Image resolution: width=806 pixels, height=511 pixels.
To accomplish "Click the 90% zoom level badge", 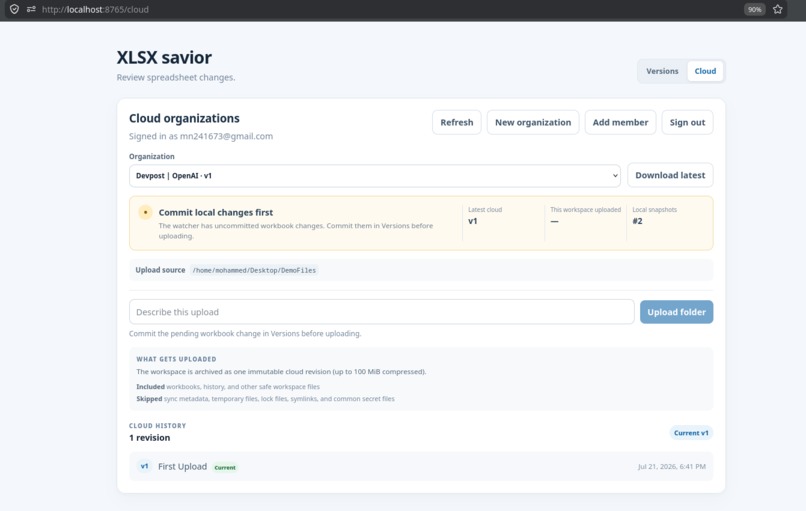I will pyautogui.click(x=754, y=9).
